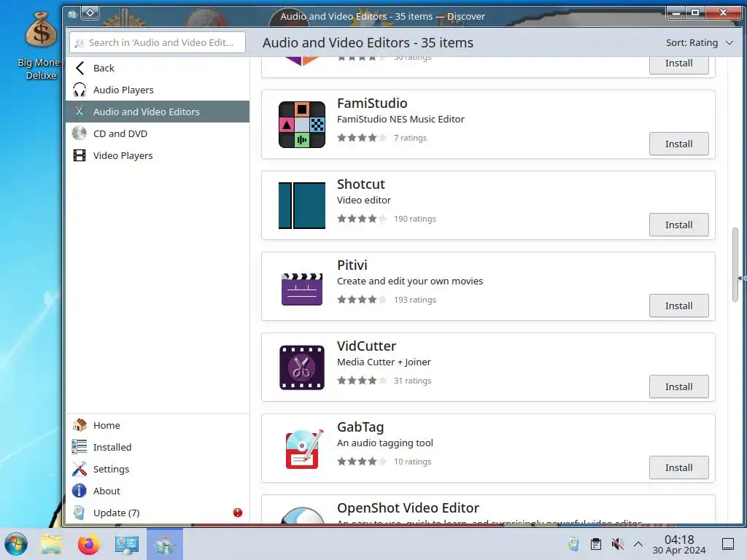The image size is (747, 560).
Task: Open the file manager in taskbar
Action: pos(51,544)
